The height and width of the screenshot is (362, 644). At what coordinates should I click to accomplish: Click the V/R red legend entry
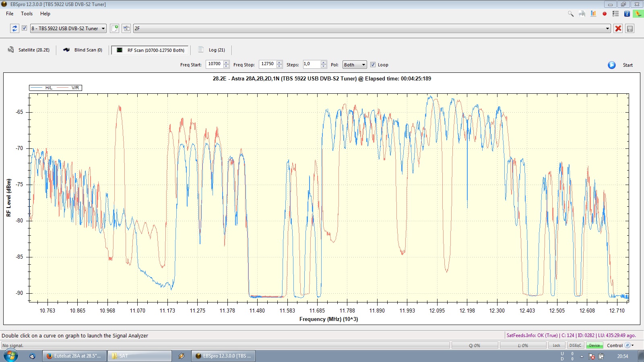(x=68, y=88)
